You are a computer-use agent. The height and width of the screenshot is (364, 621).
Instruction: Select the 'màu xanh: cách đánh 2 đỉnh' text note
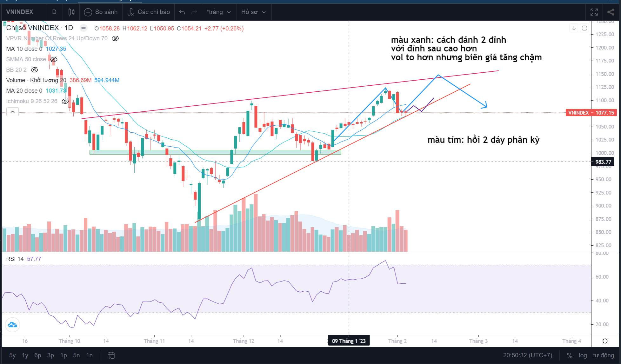(x=466, y=49)
